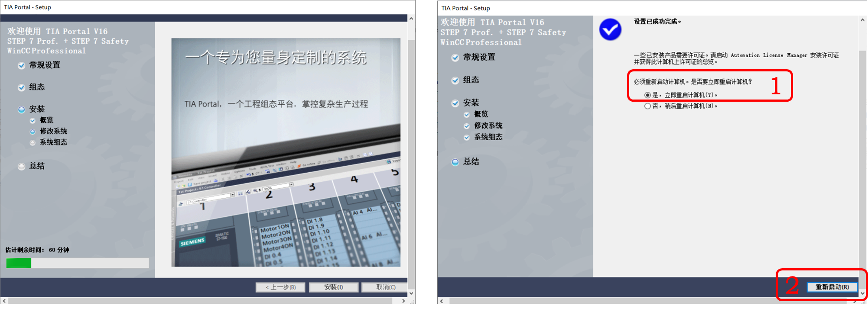Click the 重新启动(R) button

[832, 287]
